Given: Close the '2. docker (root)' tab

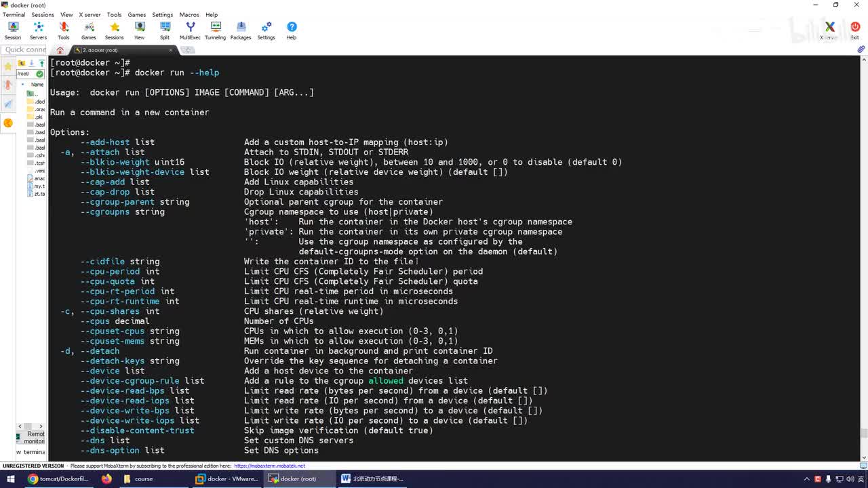Looking at the screenshot, I should [171, 50].
